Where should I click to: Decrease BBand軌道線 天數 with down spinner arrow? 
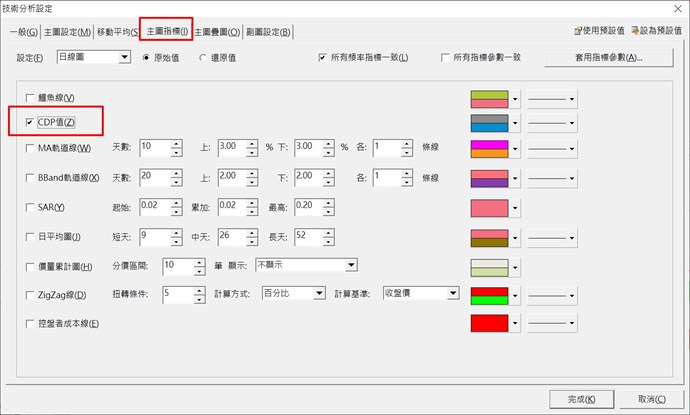pyautogui.click(x=176, y=182)
